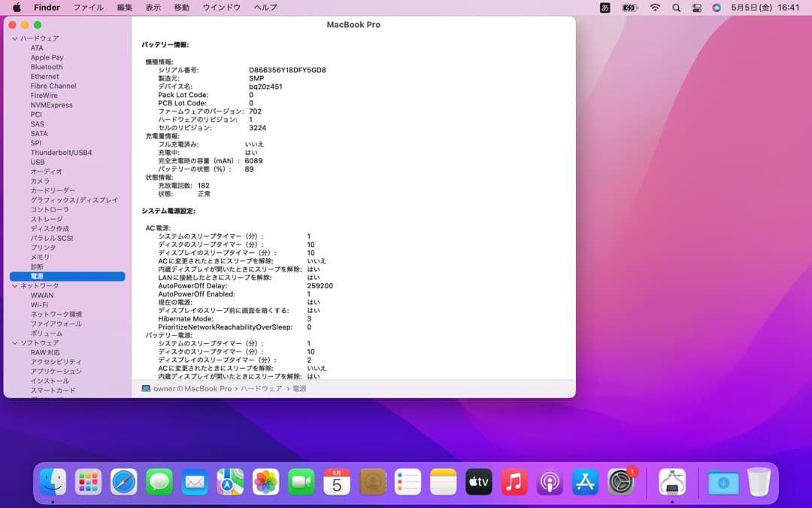Viewport: 812px width, 508px height.
Task: Select the highlighted 電源 sidebar item
Action: [x=68, y=276]
